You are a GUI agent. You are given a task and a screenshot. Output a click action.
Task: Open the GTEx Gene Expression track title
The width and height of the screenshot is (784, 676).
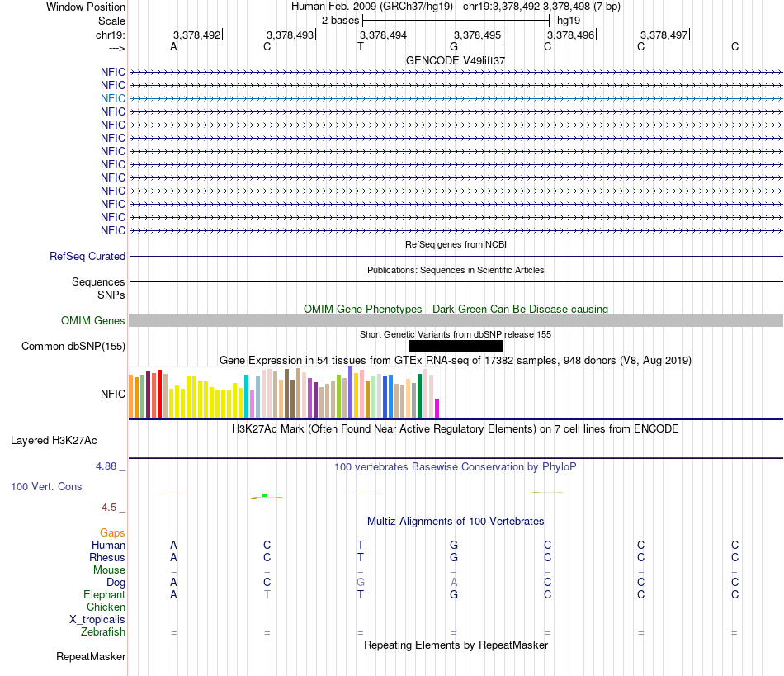click(x=455, y=361)
